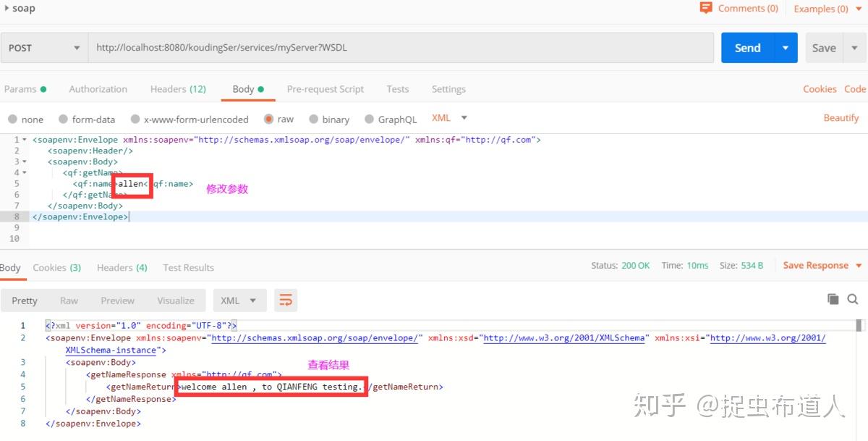Image resolution: width=868 pixels, height=441 pixels.
Task: Open the raw body language dropdown showing XML
Action: point(449,117)
